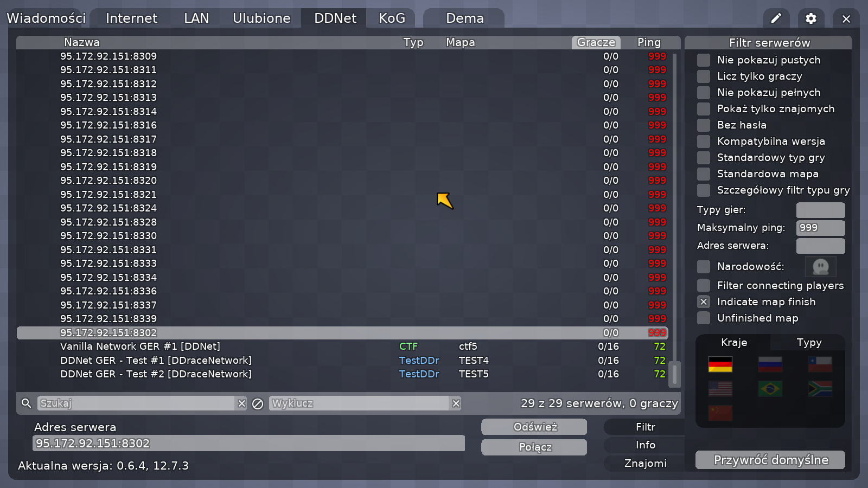This screenshot has height=488, width=868.
Task: Click the server list scrollbar
Action: pyautogui.click(x=674, y=374)
